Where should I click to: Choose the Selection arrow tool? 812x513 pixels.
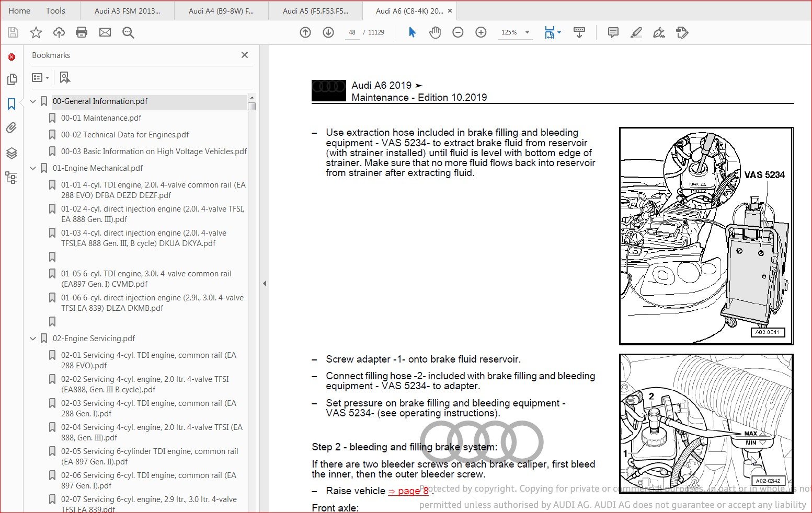(x=412, y=32)
